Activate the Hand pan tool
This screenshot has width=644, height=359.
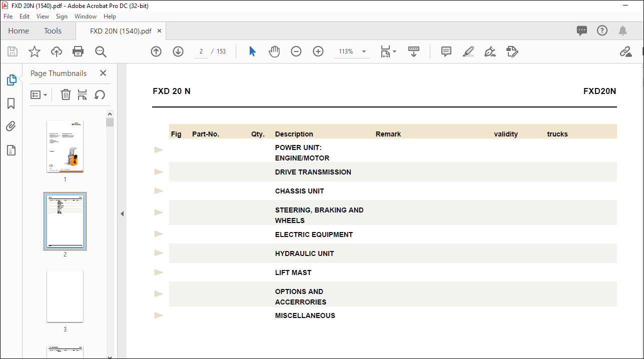pos(274,51)
